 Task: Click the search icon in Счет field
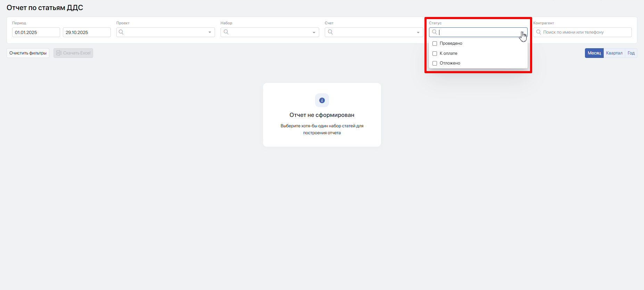(330, 32)
